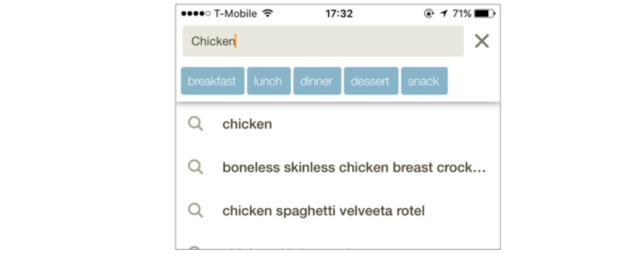Viewport: 644px width, 254px height.
Task: Tap the Wi-Fi icon in status bar
Action: tap(268, 14)
